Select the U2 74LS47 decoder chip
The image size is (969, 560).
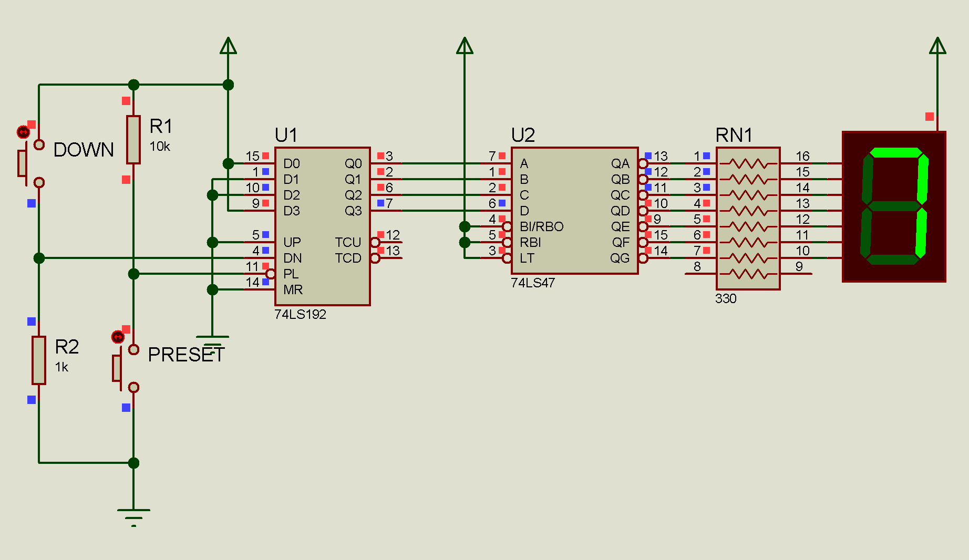pyautogui.click(x=575, y=211)
